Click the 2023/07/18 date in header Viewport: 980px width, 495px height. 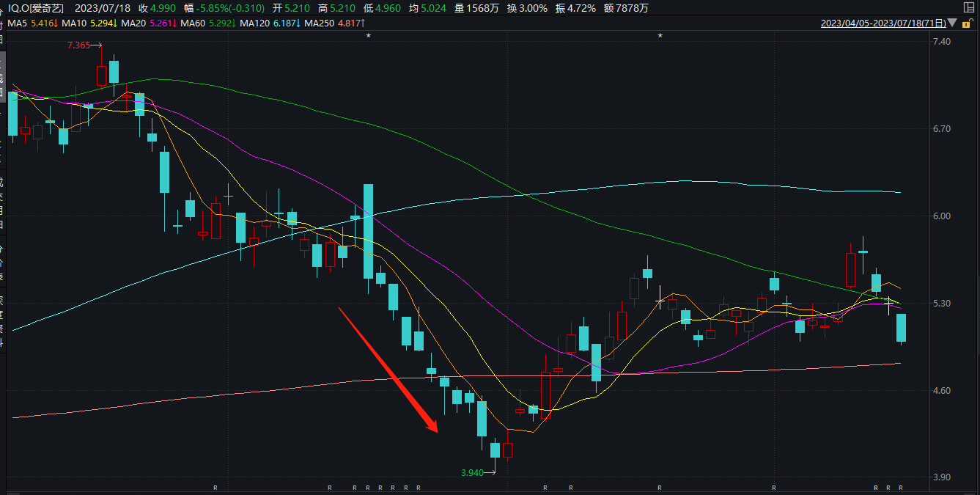pyautogui.click(x=102, y=8)
